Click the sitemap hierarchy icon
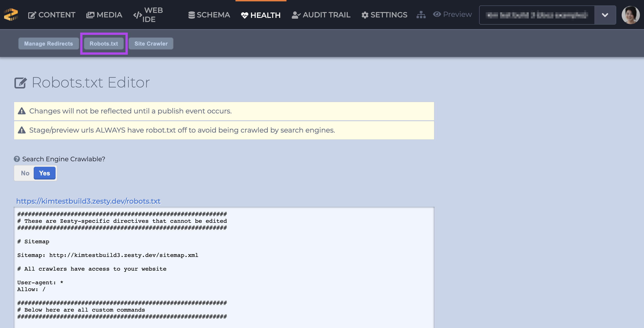644x328 pixels. [421, 15]
